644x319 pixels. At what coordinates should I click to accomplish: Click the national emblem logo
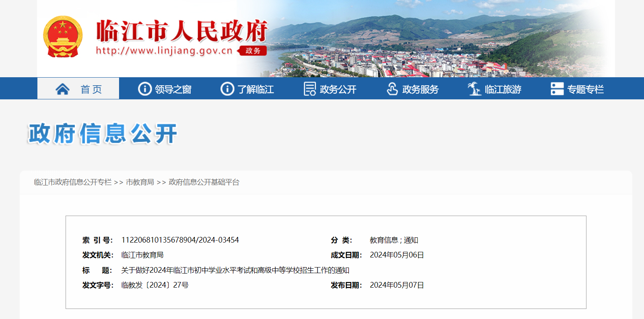pyautogui.click(x=63, y=37)
